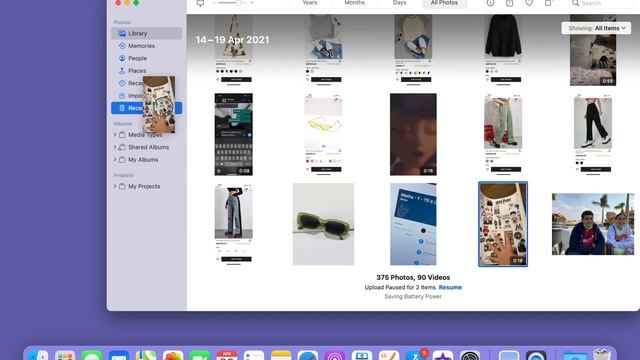This screenshot has height=360, width=640.
Task: Select the grey top and jeans screenshot
Action: (323, 50)
